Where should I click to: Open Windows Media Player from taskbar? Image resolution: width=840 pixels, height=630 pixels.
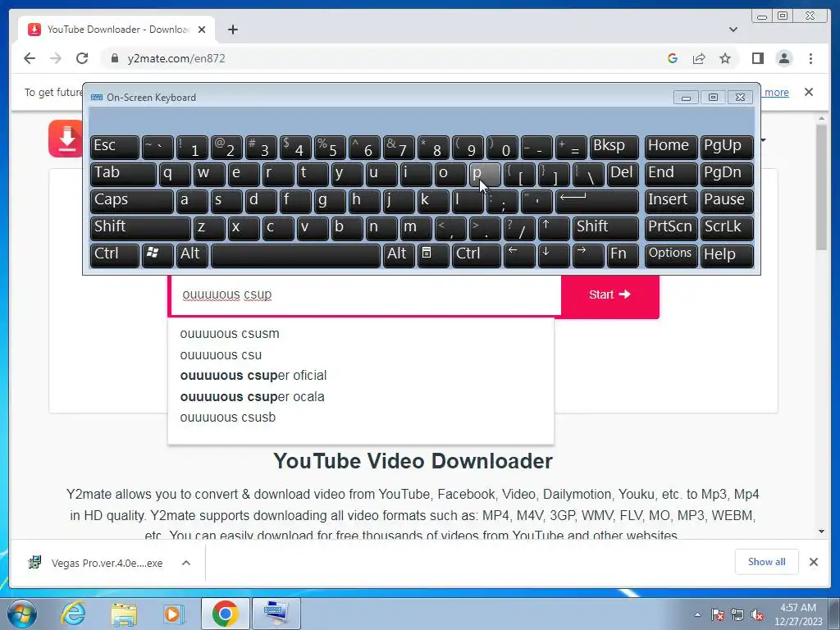coord(174,614)
